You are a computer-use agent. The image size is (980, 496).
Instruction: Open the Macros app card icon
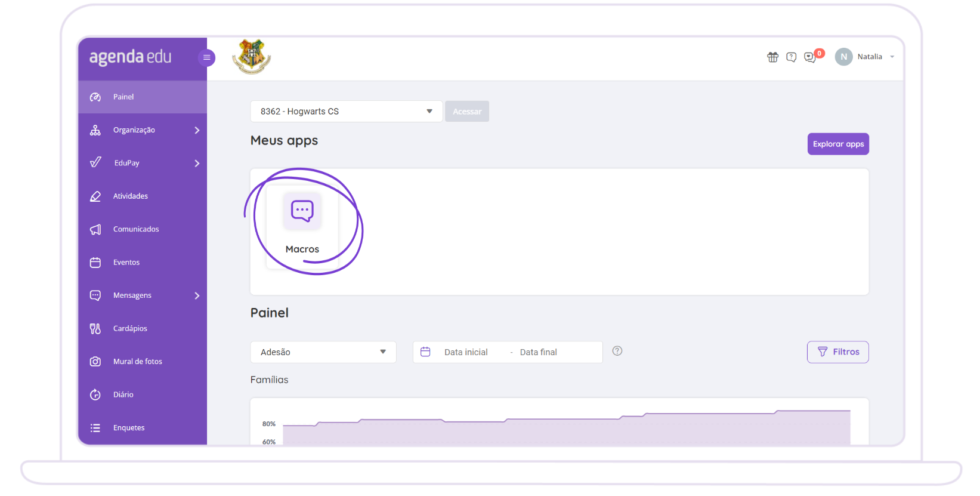pos(302,211)
